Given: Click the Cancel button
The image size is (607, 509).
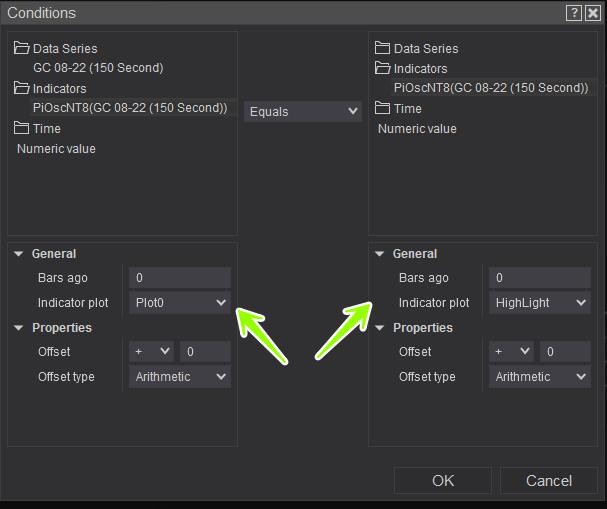Looking at the screenshot, I should pos(549,480).
